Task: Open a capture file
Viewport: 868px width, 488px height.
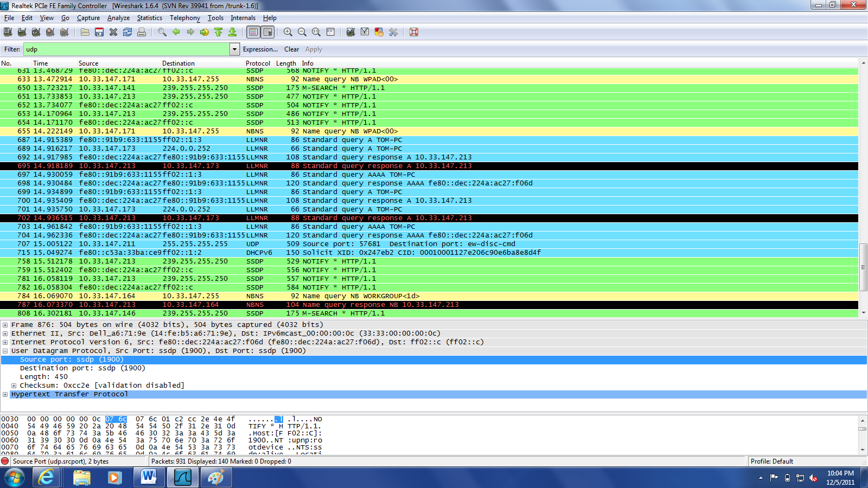Action: pyautogui.click(x=85, y=32)
